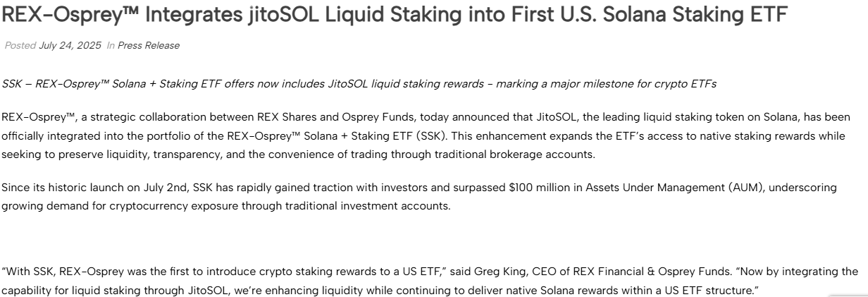Click the 'In' label before Press Release
The image size is (868, 297).
click(111, 46)
